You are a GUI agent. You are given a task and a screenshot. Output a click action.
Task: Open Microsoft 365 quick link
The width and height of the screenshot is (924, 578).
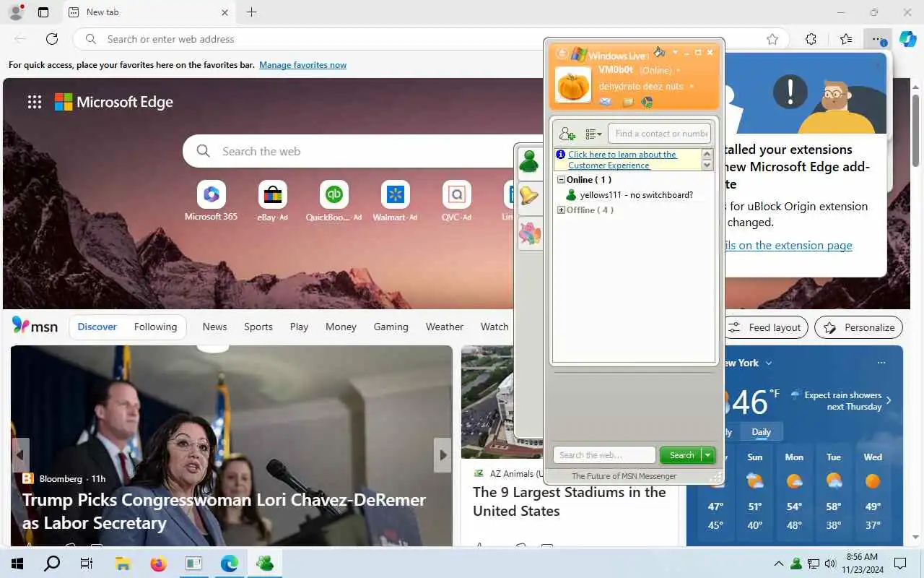coord(211,201)
